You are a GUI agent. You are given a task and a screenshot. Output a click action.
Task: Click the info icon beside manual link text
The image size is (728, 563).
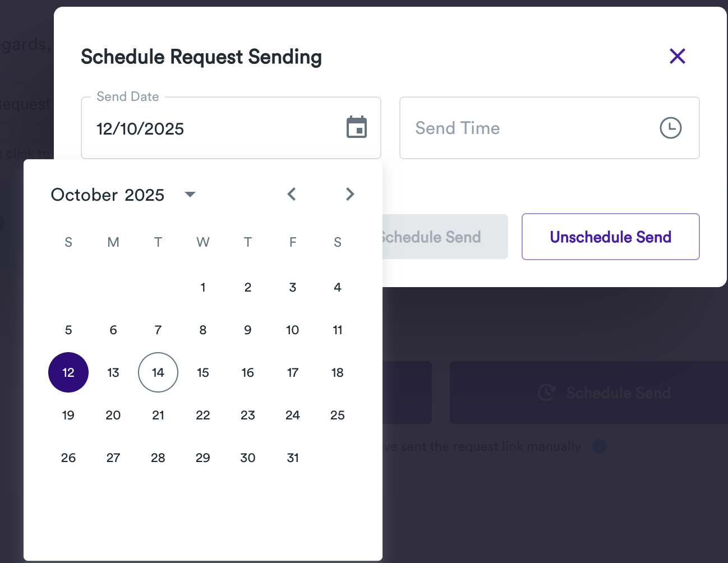pyautogui.click(x=600, y=447)
